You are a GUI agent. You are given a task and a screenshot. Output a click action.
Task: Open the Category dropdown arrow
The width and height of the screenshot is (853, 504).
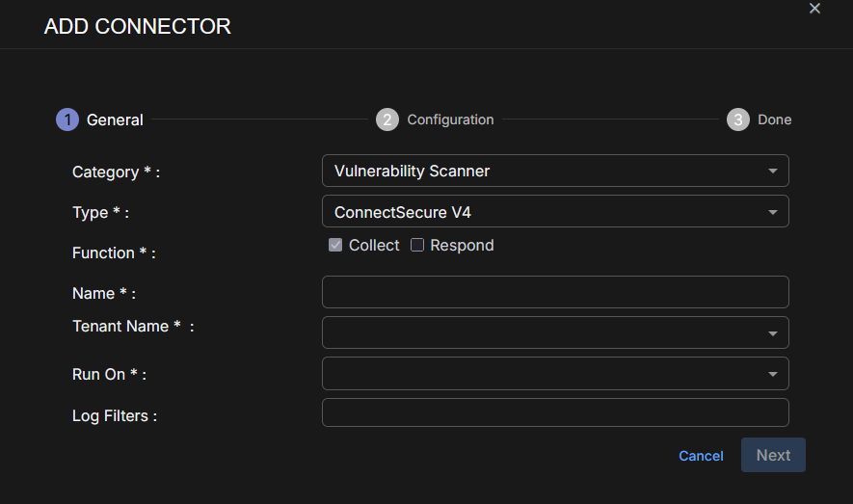tap(772, 172)
